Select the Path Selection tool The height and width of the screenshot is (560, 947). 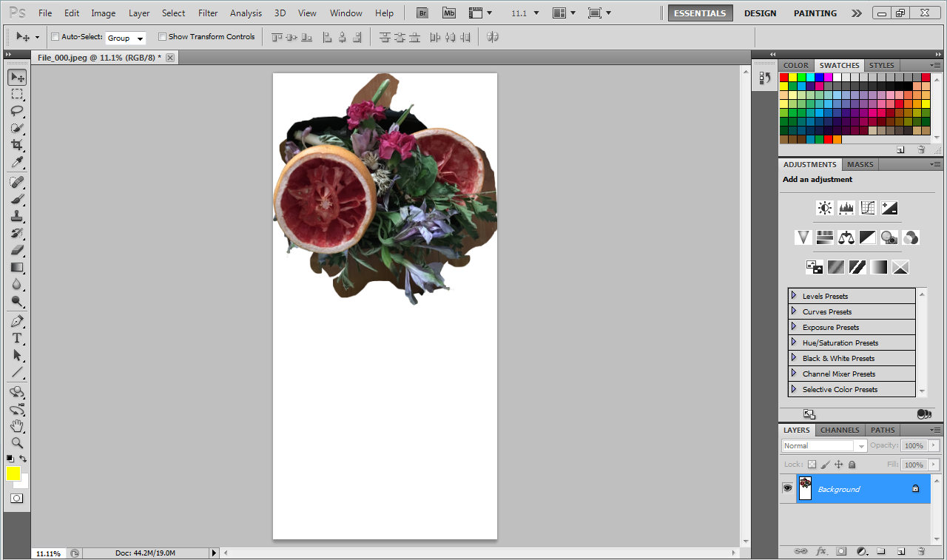pos(17,355)
